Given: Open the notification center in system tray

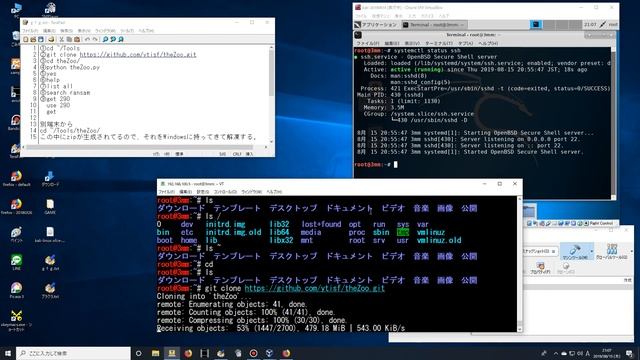Looking at the screenshot, I should 629,353.
